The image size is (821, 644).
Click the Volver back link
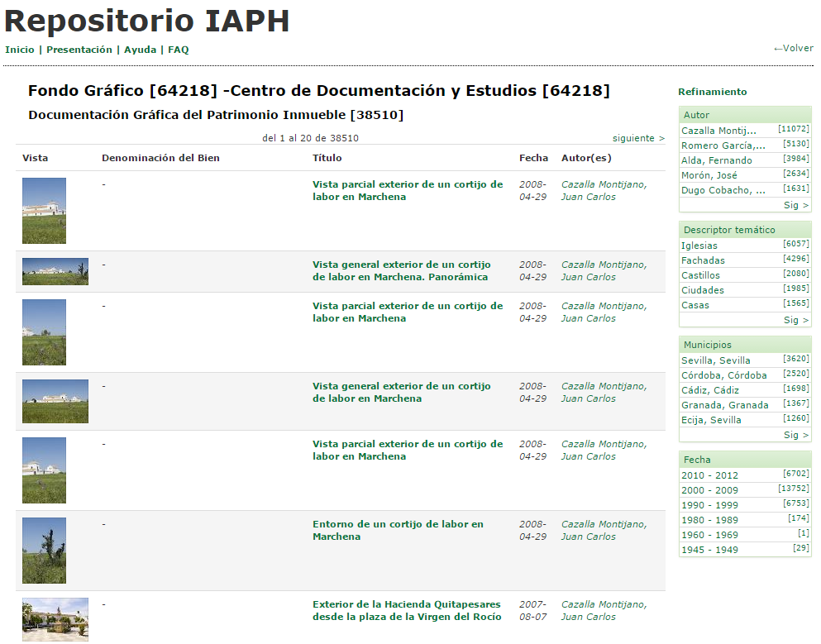point(793,49)
